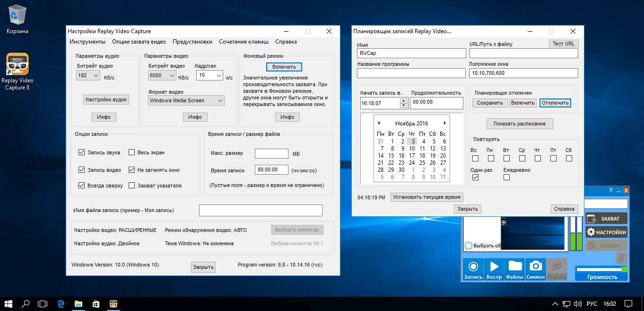
Task: Open the Файлы folder button
Action: pos(514,270)
